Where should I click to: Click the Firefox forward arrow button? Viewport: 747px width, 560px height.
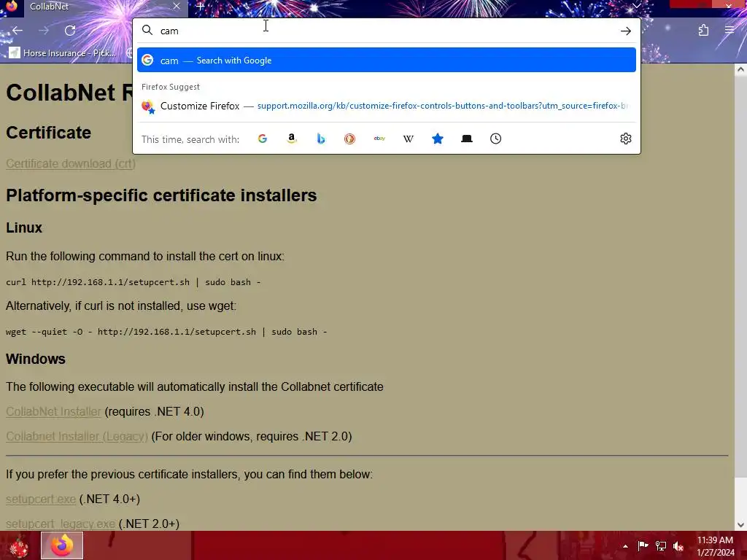click(x=44, y=31)
